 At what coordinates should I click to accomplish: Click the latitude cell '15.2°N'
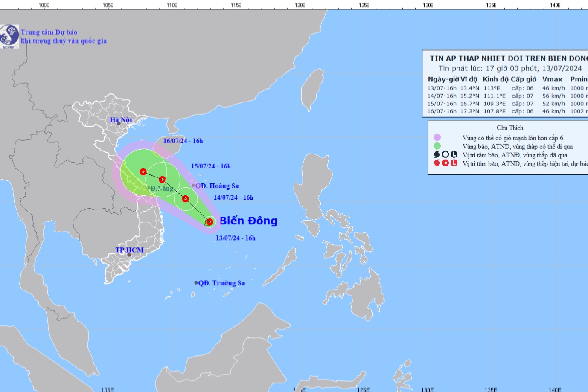[x=470, y=96]
